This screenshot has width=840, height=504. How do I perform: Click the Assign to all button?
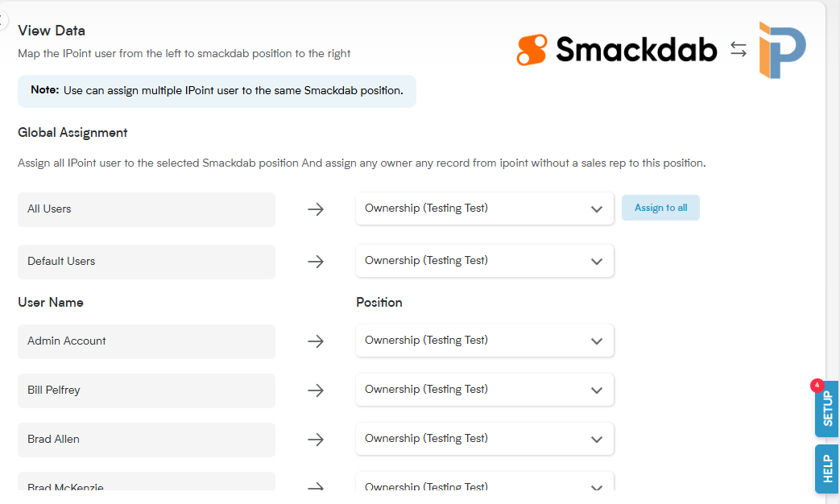[x=660, y=208]
